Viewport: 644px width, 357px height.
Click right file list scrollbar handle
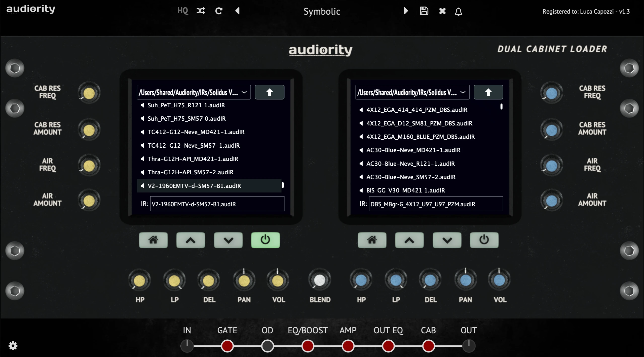coord(501,107)
